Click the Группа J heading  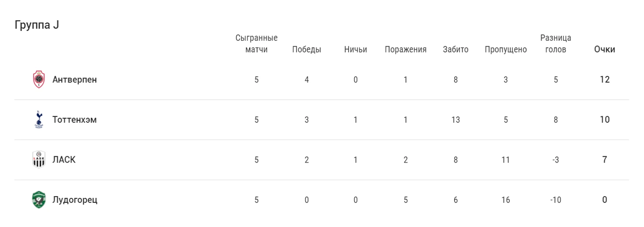(x=37, y=25)
